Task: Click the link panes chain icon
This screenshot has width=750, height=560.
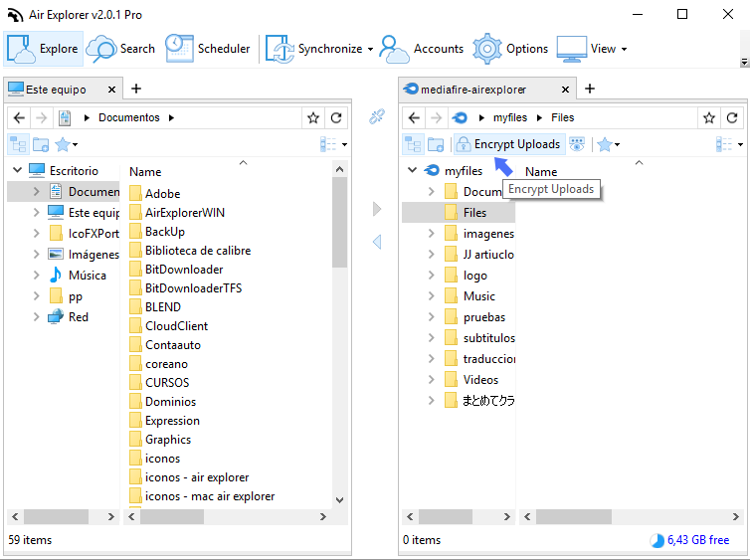Action: point(377,116)
